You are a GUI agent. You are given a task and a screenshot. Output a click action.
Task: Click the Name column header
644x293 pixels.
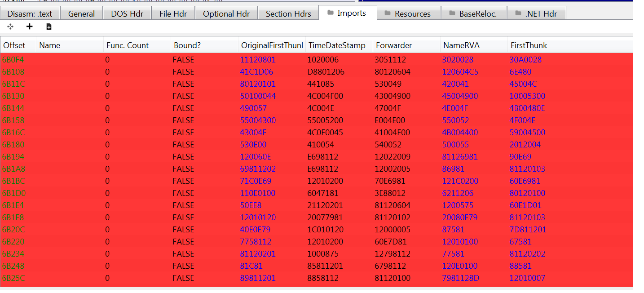pos(70,45)
